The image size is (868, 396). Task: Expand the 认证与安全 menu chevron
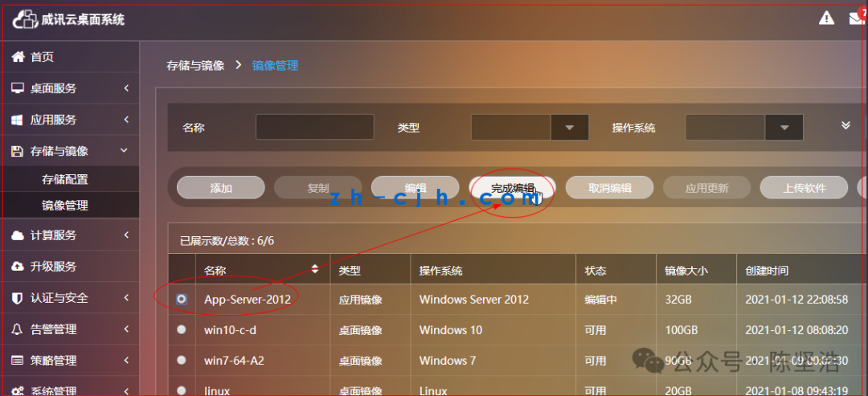point(126,297)
